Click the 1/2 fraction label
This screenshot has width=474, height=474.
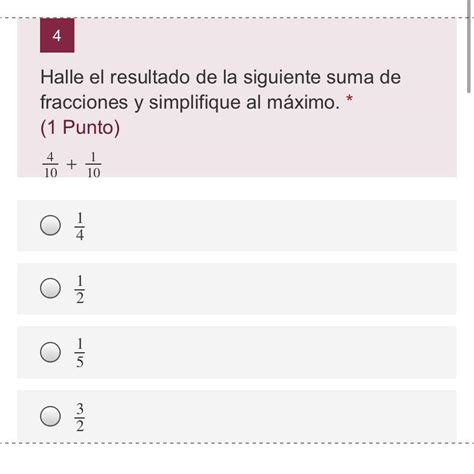pos(80,289)
